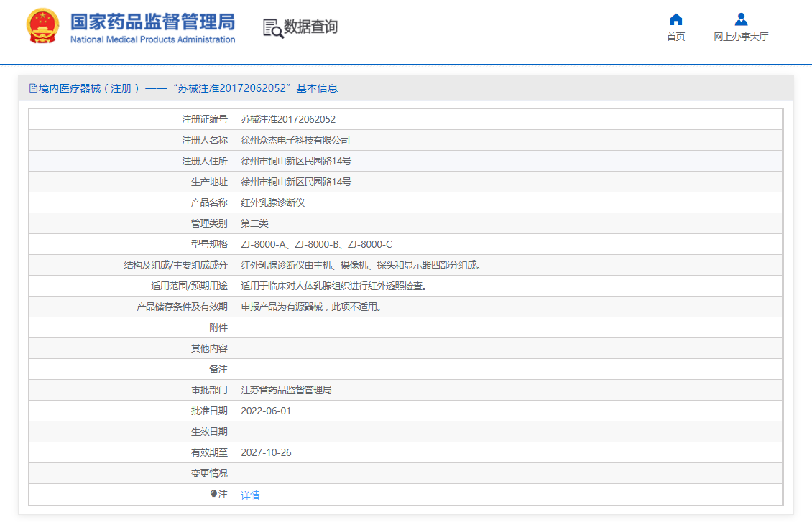Click the 批准日期 label
This screenshot has width=812, height=522.
click(209, 411)
